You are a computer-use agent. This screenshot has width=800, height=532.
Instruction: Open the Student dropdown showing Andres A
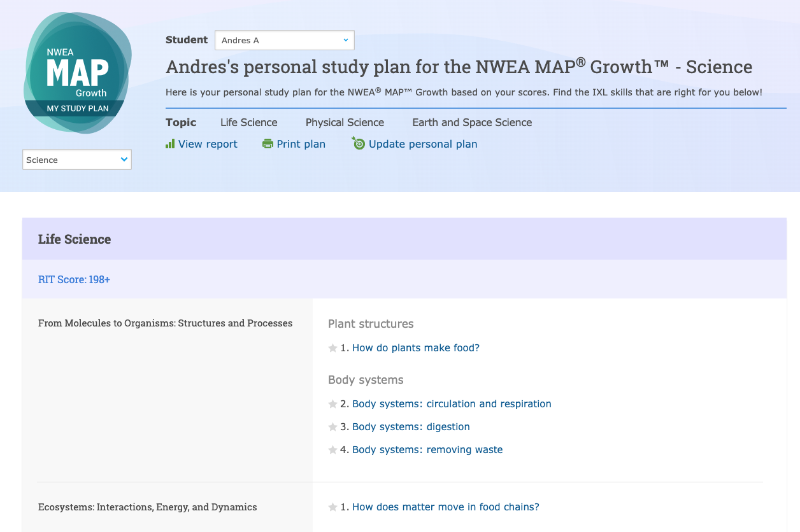285,40
